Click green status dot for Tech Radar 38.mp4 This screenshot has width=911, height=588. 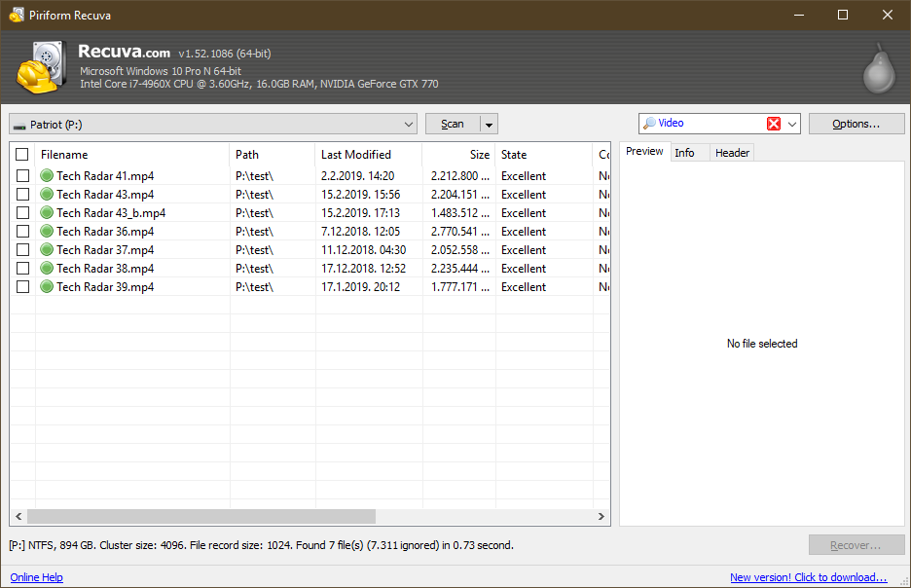(47, 269)
